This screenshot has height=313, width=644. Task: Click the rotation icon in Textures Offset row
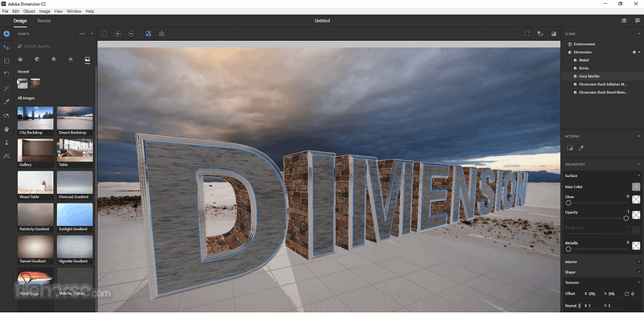(627, 294)
